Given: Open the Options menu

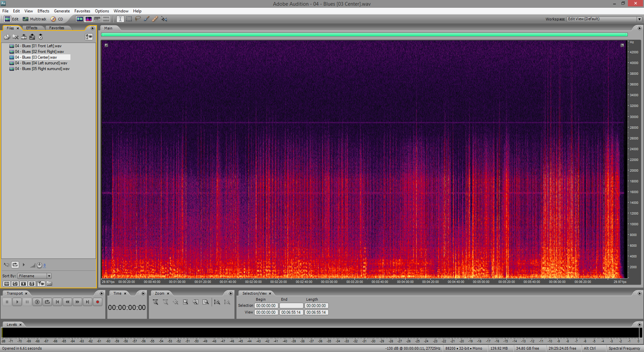Looking at the screenshot, I should click(102, 11).
